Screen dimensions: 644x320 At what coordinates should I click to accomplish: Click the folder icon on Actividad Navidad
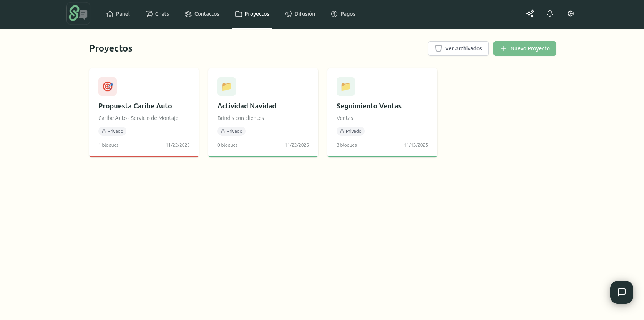(227, 87)
